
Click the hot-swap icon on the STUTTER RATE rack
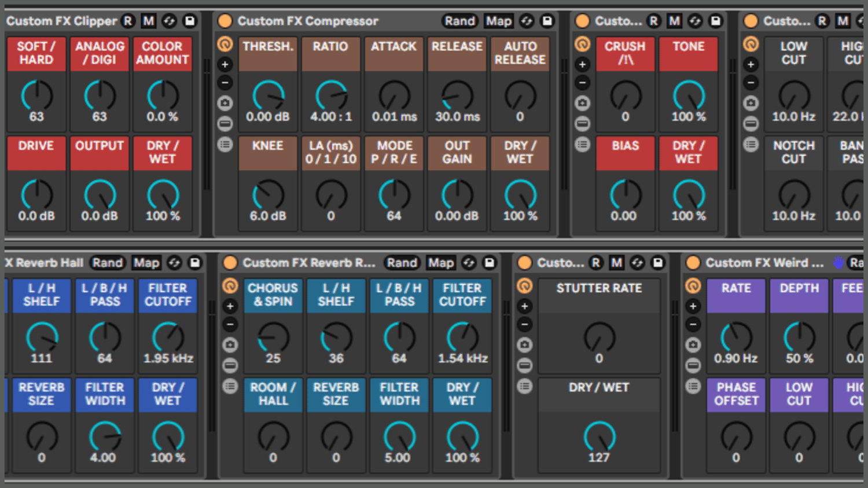[x=637, y=263]
